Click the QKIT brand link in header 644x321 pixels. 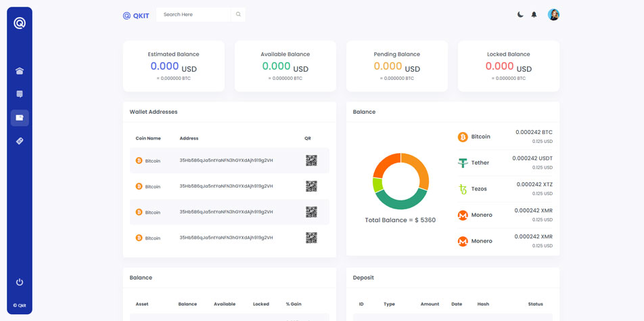(136, 15)
